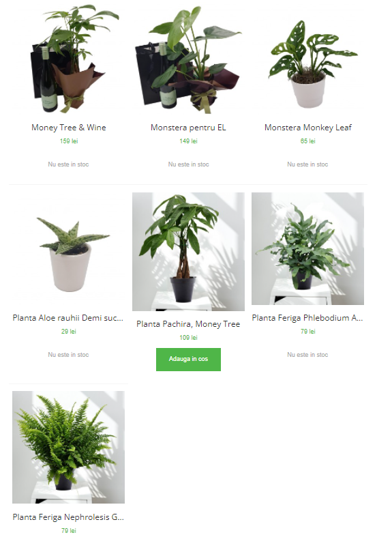Add Pachira Money Tree to cart
392x537 pixels.
click(188, 360)
